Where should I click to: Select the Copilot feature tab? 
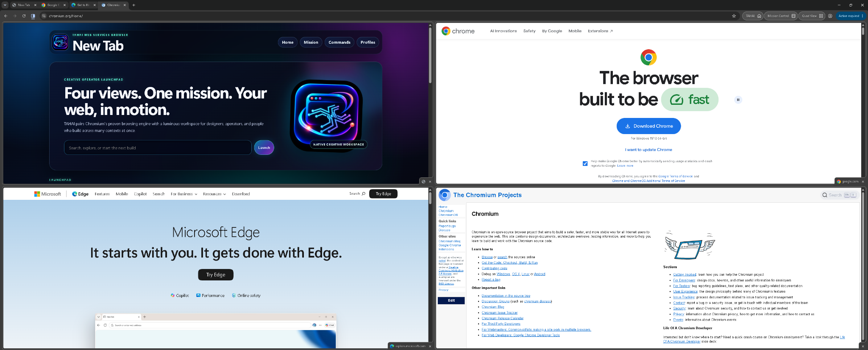coord(180,296)
